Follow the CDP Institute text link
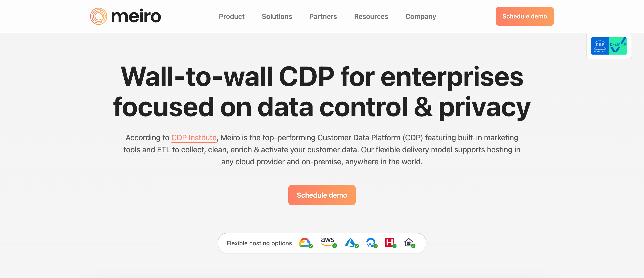644x278 pixels. coord(194,137)
